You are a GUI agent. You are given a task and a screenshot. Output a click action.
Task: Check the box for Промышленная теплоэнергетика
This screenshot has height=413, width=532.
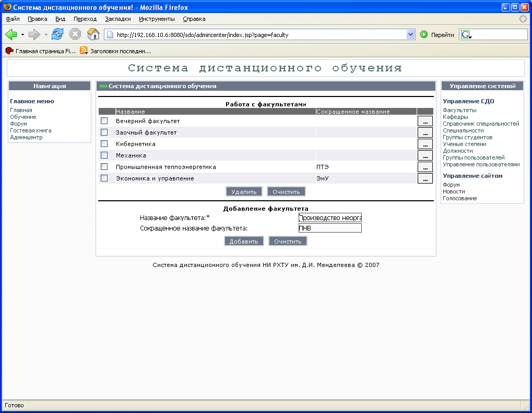point(104,167)
